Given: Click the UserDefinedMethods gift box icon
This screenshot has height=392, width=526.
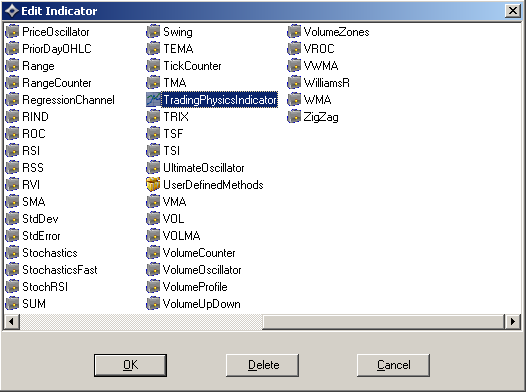Looking at the screenshot, I should (x=153, y=184).
